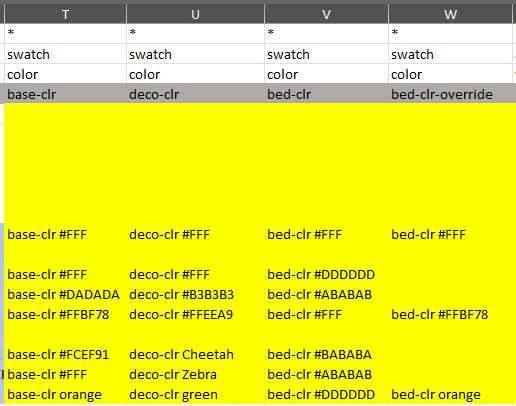Select cell containing deco-clr Zebra
516x406 pixels.
[x=195, y=374]
